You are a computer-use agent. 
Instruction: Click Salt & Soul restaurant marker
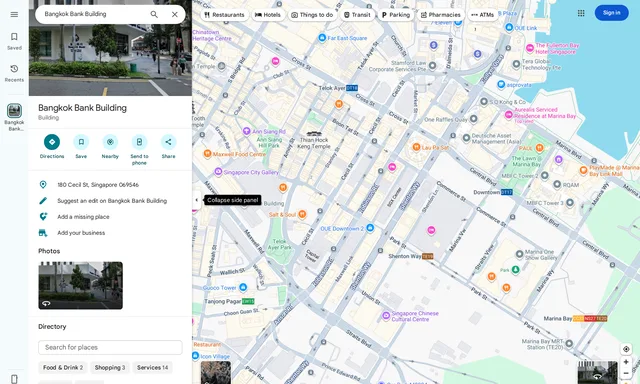pyautogui.click(x=302, y=214)
